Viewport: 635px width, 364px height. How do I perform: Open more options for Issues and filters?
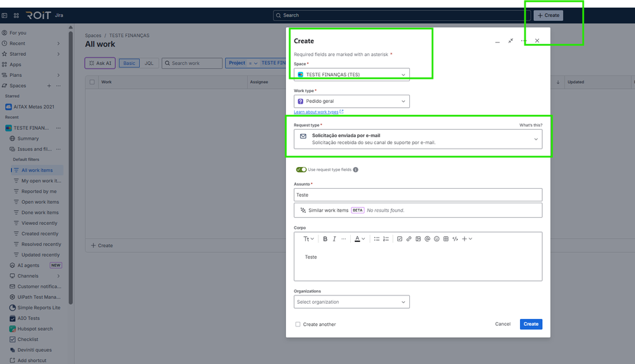pyautogui.click(x=58, y=149)
